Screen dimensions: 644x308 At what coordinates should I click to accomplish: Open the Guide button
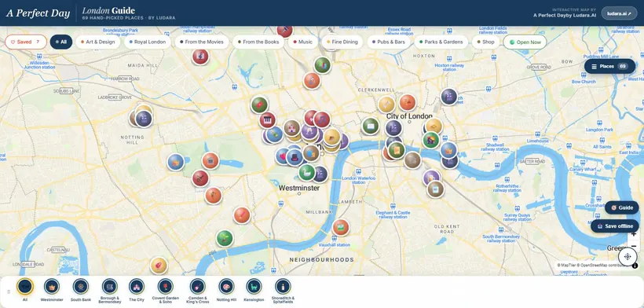point(621,207)
